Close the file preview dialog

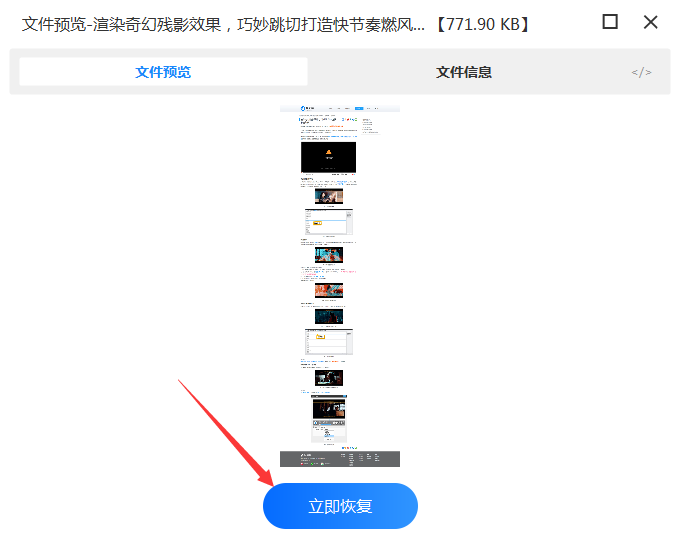point(650,22)
